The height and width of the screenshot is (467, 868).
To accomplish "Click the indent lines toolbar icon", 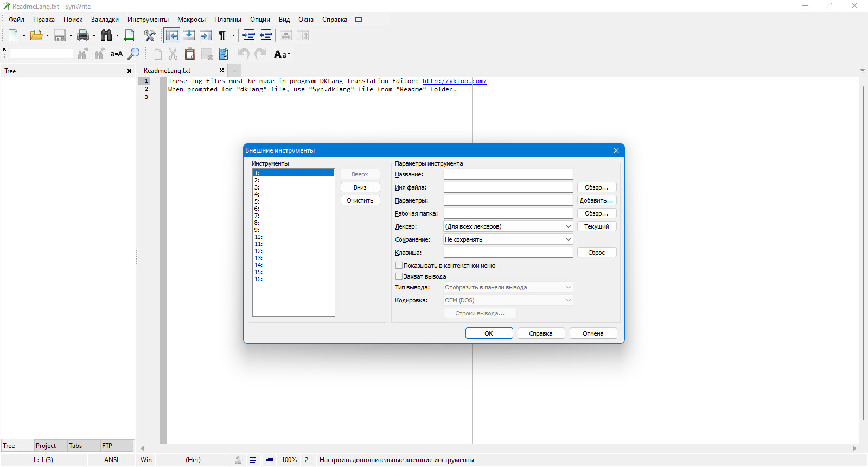I will pos(248,35).
